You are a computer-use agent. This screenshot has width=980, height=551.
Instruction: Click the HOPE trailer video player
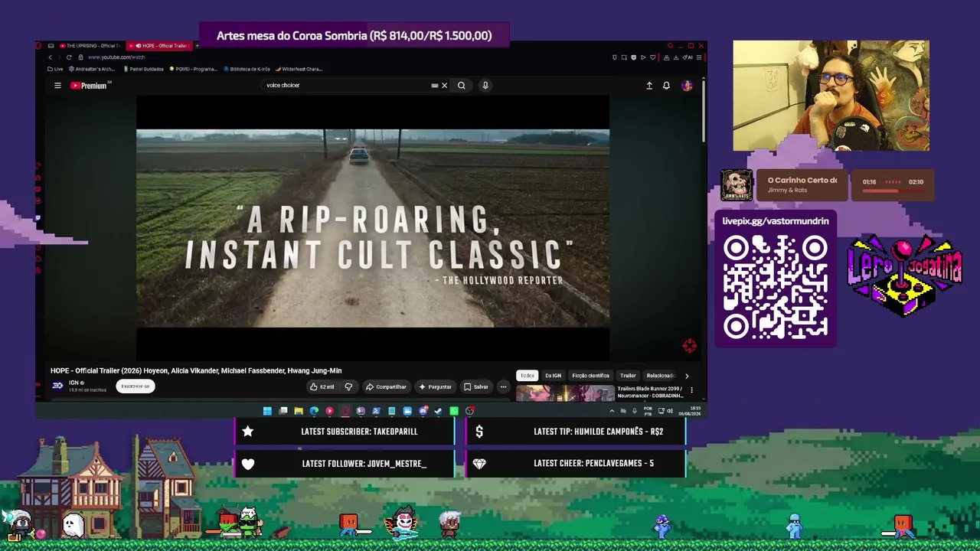click(x=373, y=228)
